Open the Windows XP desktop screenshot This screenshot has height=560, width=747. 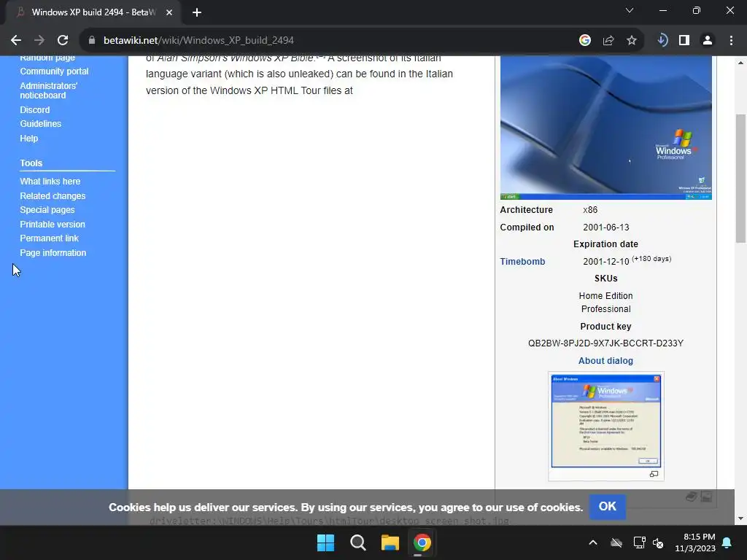pos(606,128)
